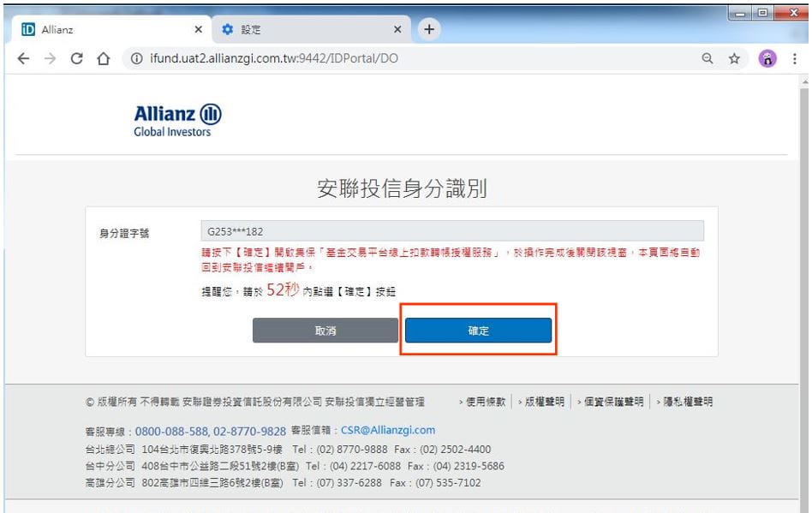The image size is (812, 513).
Task: Click the 台中分公司 address line
Action: 295,466
